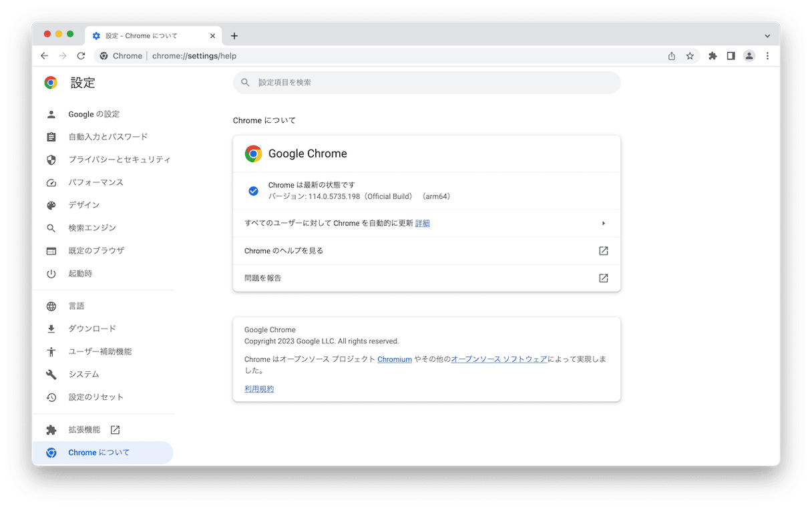Click the address bar URL chrome://settings/help
The width and height of the screenshot is (812, 508).
(x=194, y=56)
